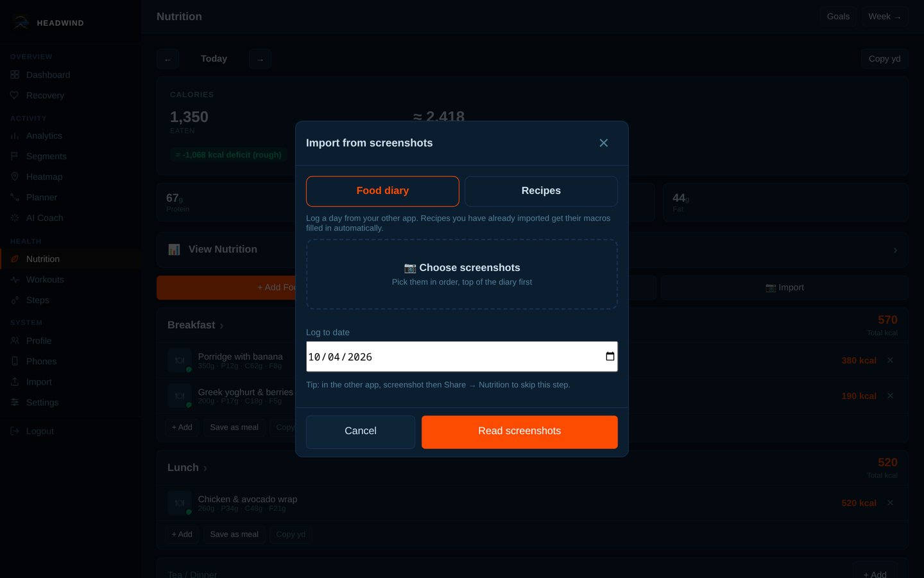
Task: Open the Choose screenshots drop zone
Action: coord(462,274)
